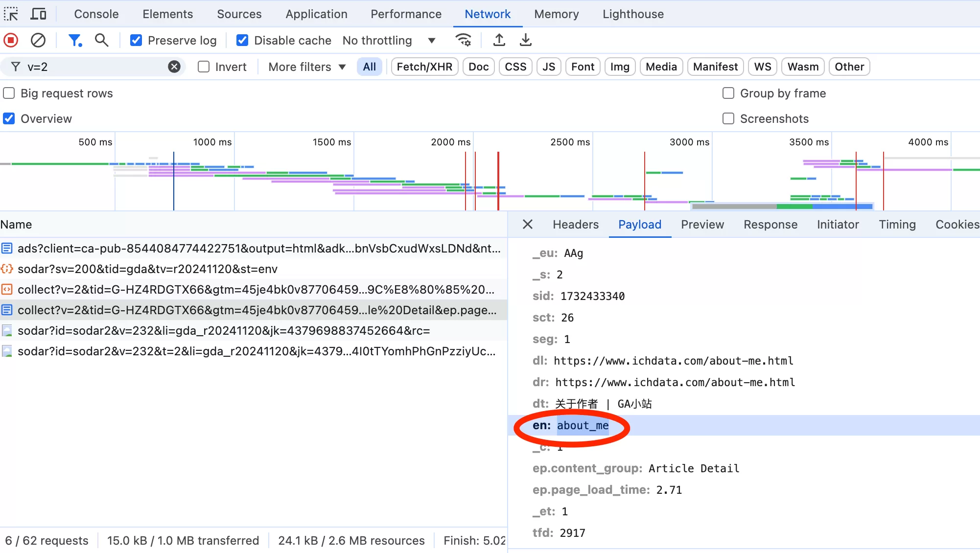The width and height of the screenshot is (980, 553).
Task: Enable Screenshots checkbox
Action: coord(728,118)
